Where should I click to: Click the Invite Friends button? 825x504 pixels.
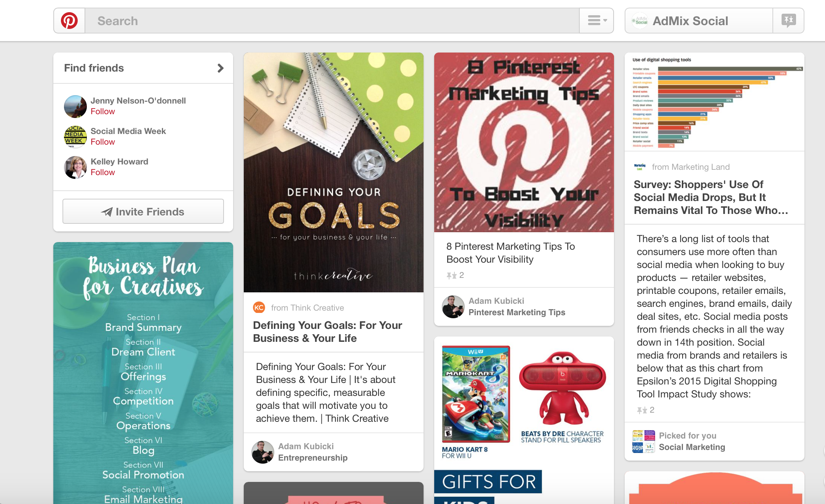click(143, 211)
